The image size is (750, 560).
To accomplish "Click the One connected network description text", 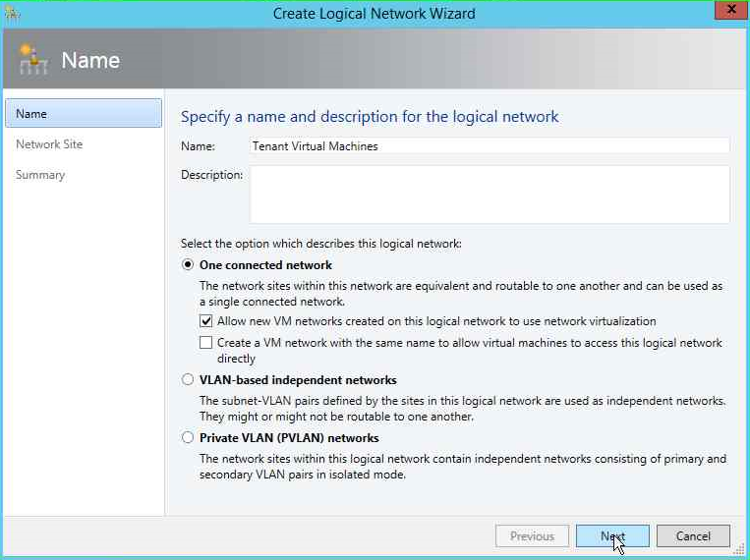I will (461, 294).
